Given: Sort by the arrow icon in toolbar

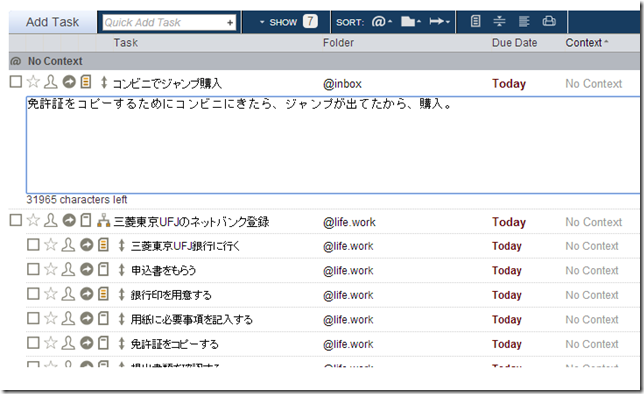Looking at the screenshot, I should (x=439, y=21).
